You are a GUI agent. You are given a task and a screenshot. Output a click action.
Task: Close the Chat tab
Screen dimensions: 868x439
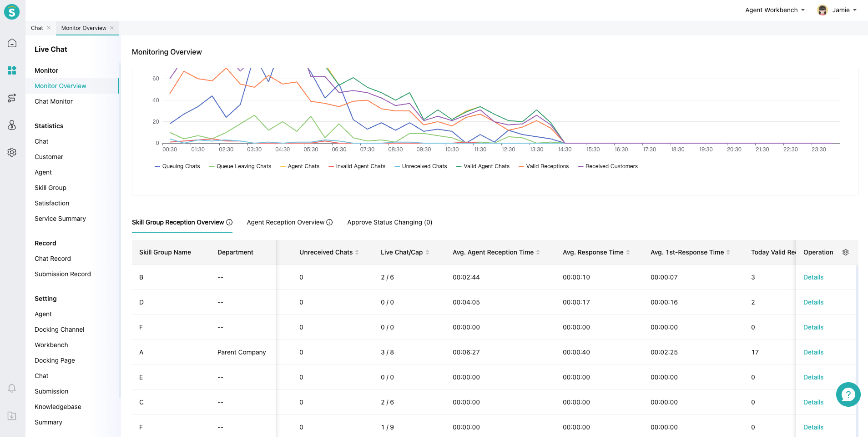coord(49,28)
